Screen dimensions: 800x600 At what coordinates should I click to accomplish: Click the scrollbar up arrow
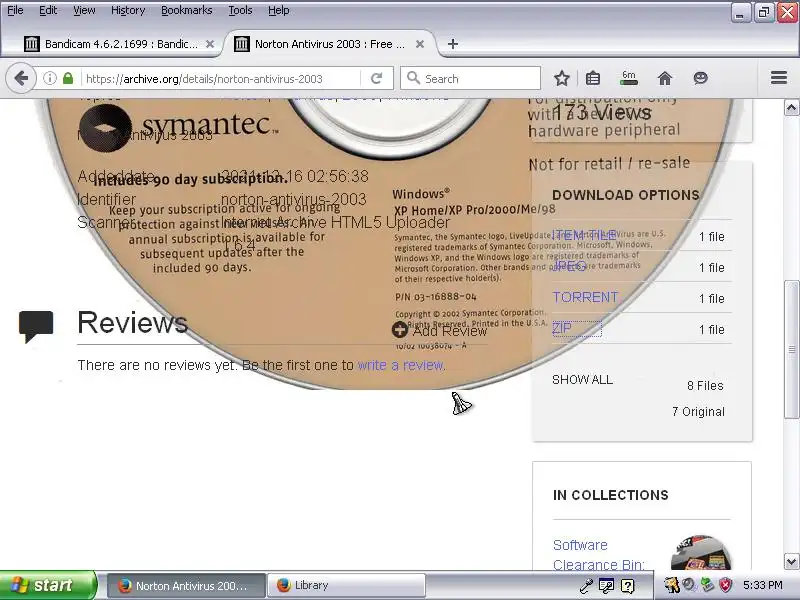pos(791,108)
